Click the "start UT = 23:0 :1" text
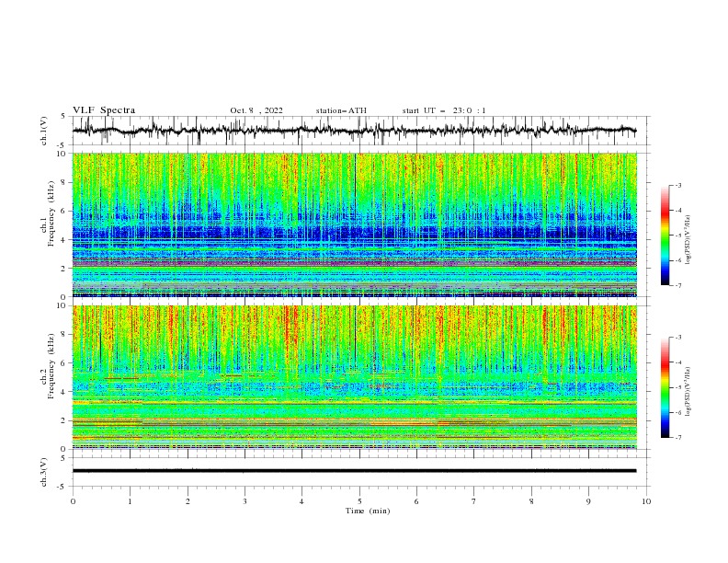728x563 pixels. (x=444, y=110)
